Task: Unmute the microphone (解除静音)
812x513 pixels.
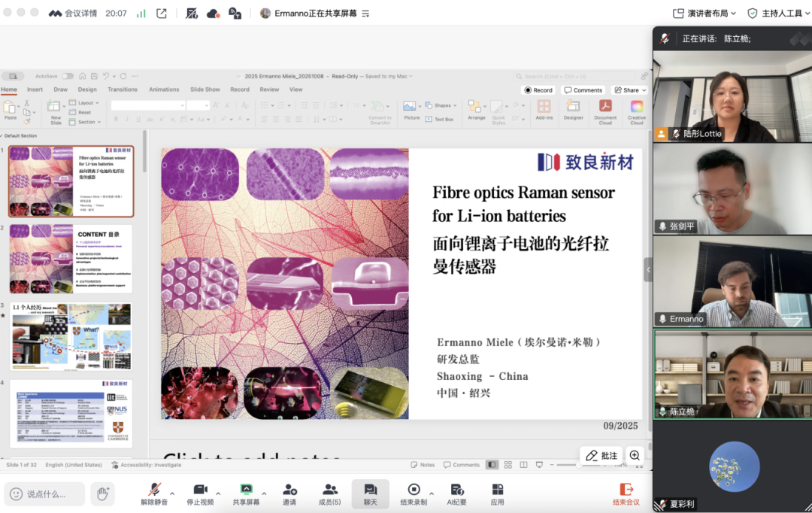Action: tap(155, 493)
